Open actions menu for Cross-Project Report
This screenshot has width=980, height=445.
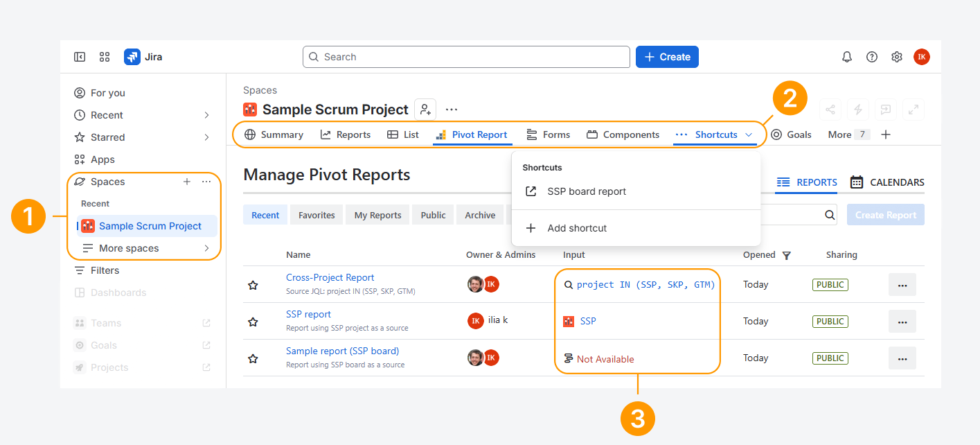point(902,285)
